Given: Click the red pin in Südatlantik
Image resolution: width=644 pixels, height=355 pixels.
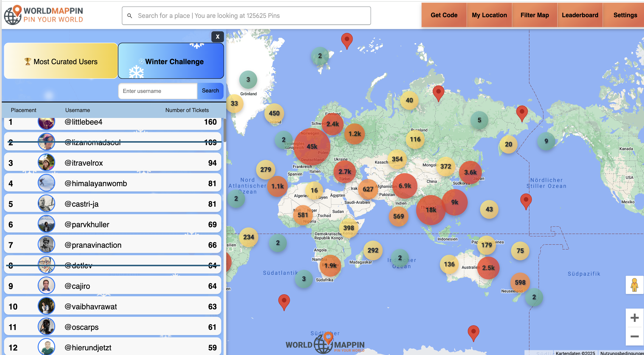Looking at the screenshot, I should [284, 302].
